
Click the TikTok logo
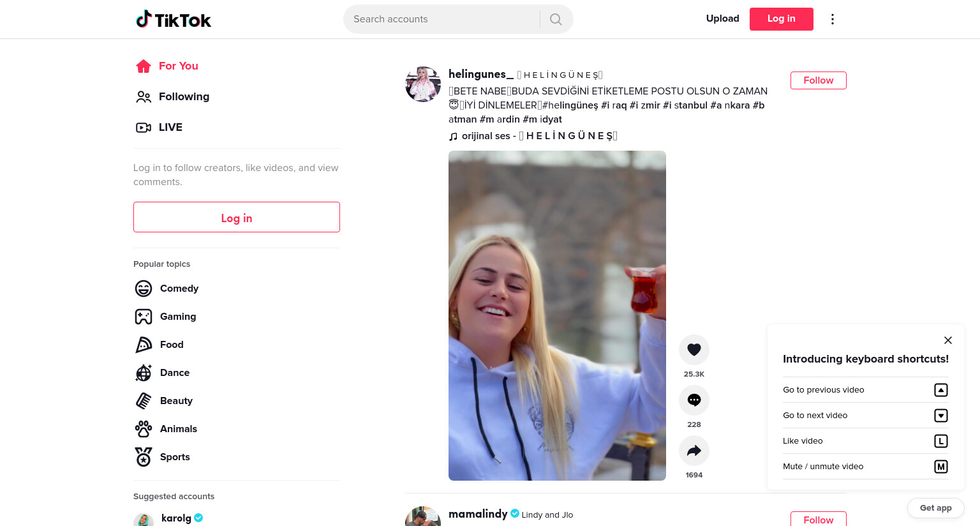pyautogui.click(x=174, y=19)
